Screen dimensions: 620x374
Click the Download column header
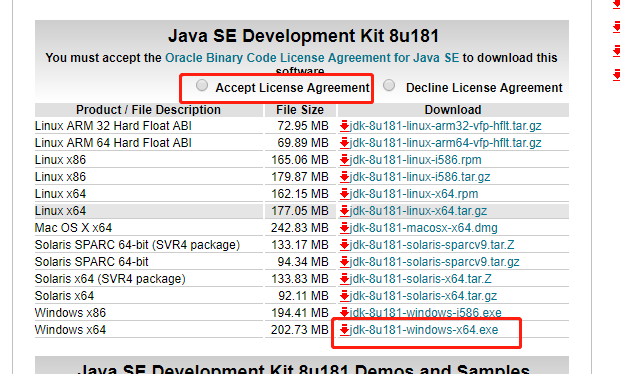coord(453,110)
